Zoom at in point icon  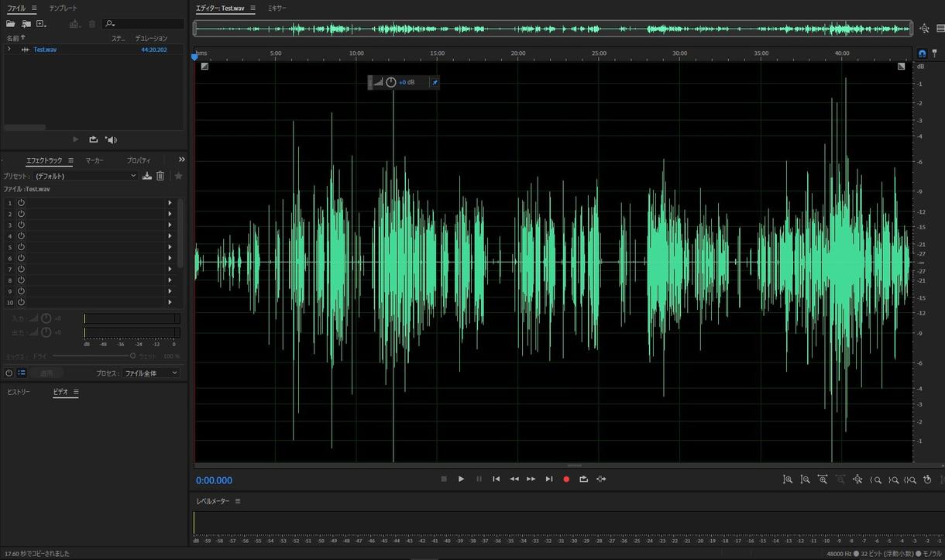tap(876, 479)
